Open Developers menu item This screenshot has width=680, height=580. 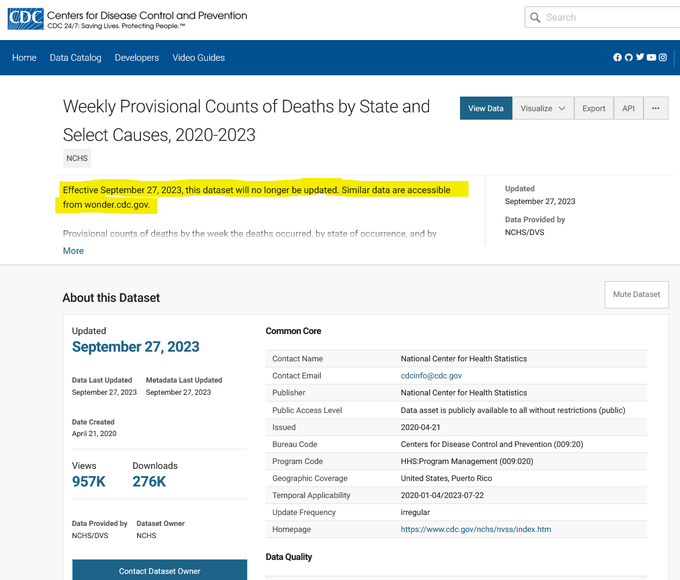[x=137, y=58]
